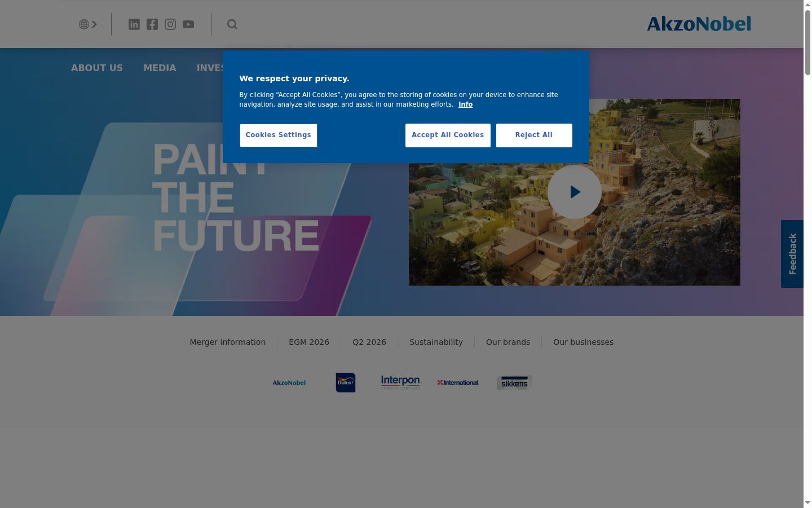Click the vertical scrollbar thumb
The height and width of the screenshot is (508, 812).
point(807,43)
